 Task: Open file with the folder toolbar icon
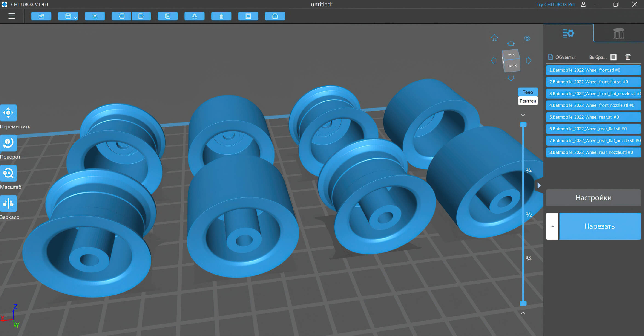pyautogui.click(x=41, y=16)
